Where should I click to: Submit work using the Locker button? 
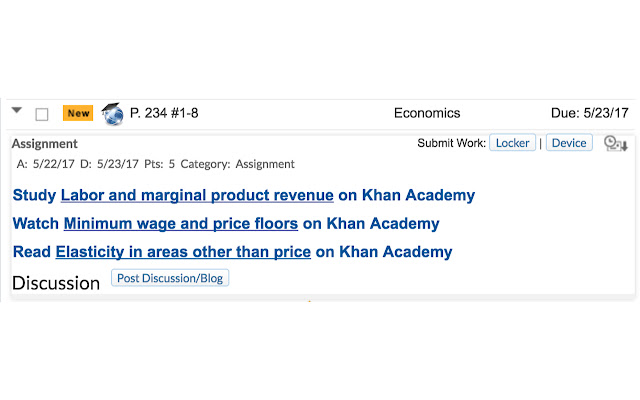coord(512,143)
